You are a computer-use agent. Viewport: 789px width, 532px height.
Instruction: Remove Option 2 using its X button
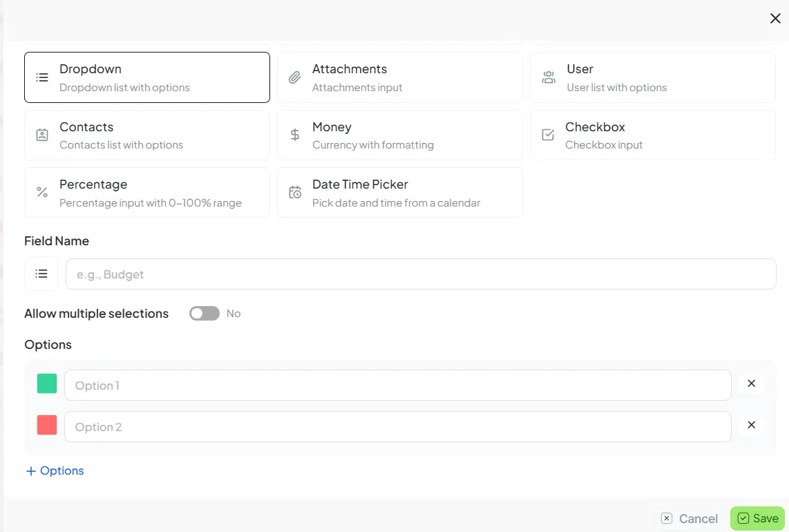point(751,425)
